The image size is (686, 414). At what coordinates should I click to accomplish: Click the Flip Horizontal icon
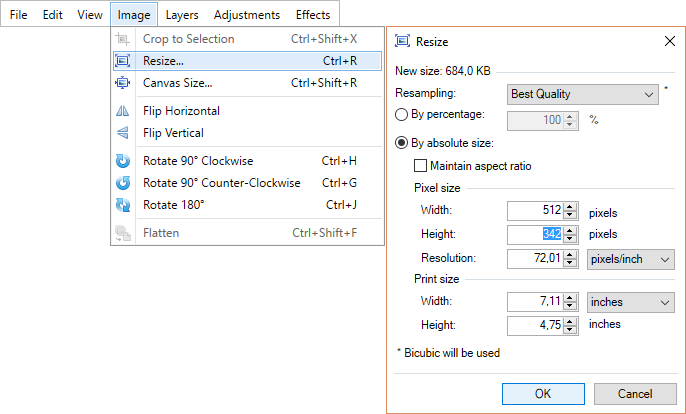(x=122, y=111)
